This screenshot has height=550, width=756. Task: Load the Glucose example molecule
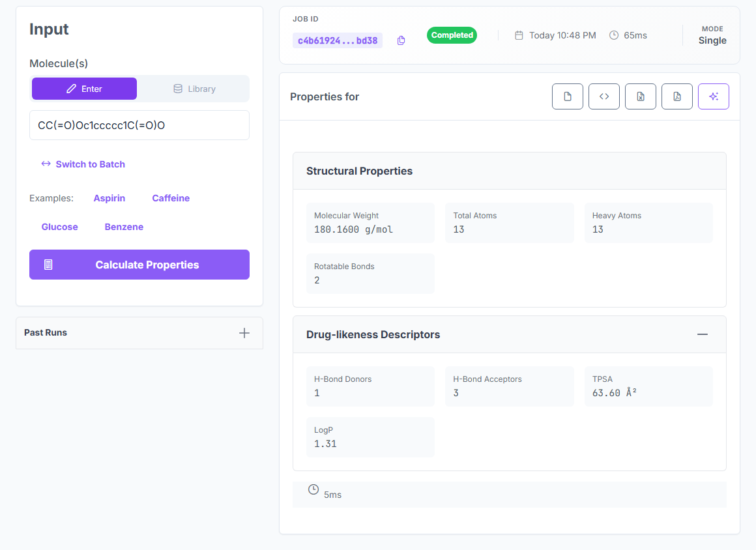tap(59, 227)
